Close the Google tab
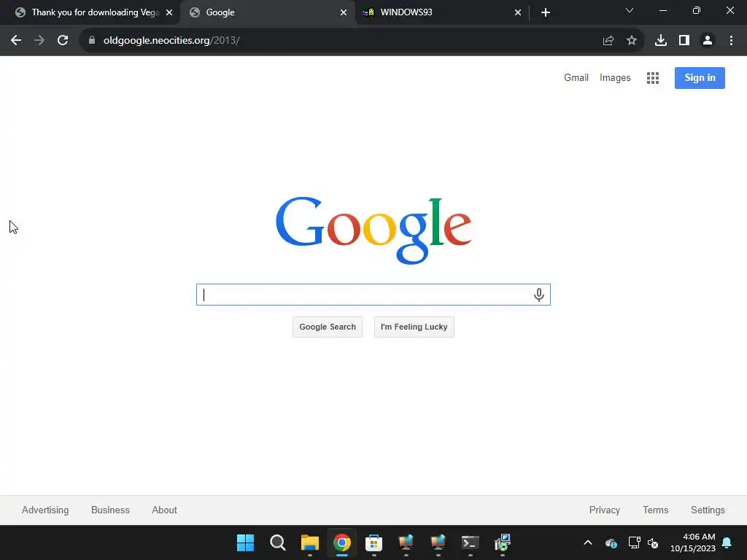Screen dimensions: 747x560 pos(344,12)
